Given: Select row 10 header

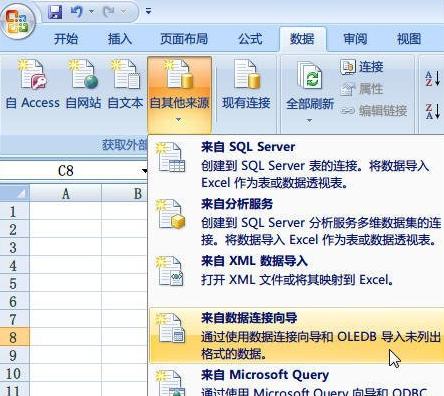Looking at the screenshot, I should 14,373.
